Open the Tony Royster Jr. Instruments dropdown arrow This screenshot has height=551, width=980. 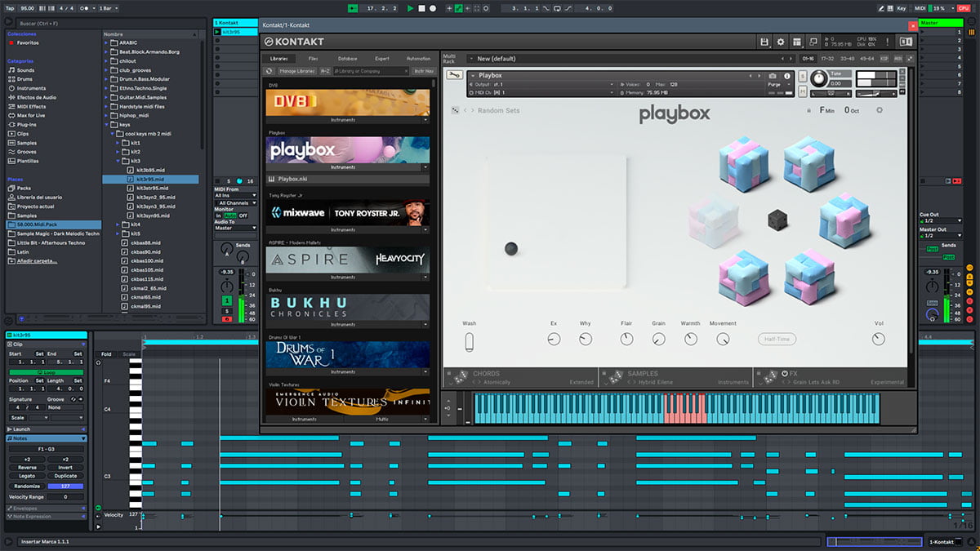click(x=425, y=230)
